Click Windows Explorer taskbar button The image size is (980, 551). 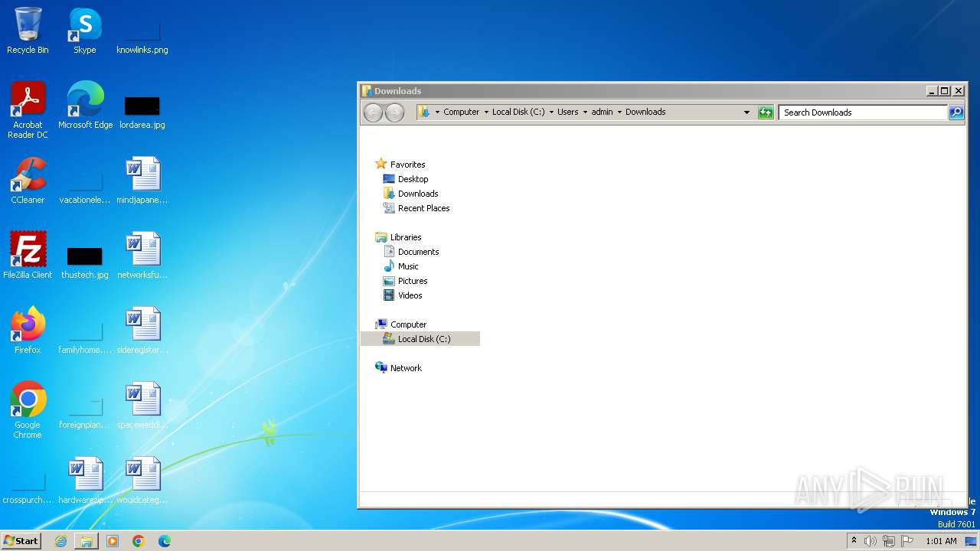click(87, 541)
